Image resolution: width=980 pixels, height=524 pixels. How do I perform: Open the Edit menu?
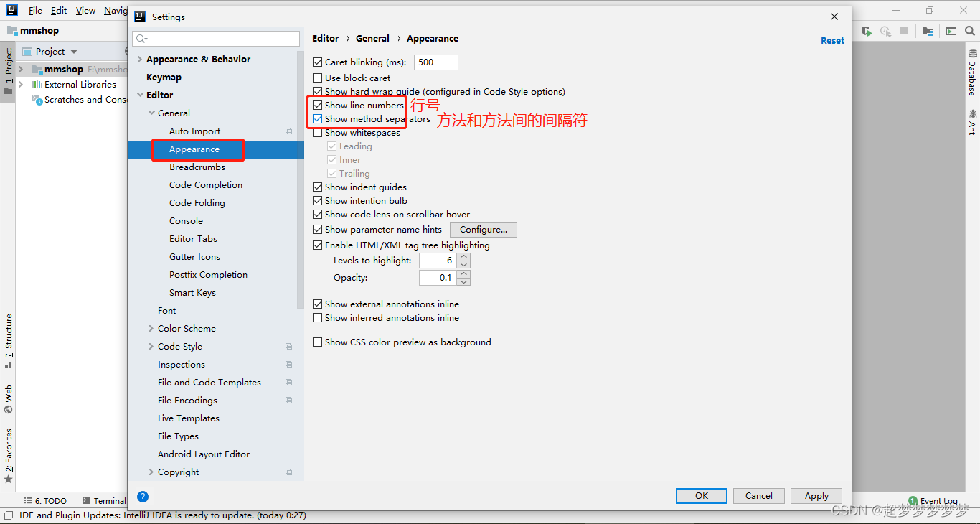coord(59,11)
